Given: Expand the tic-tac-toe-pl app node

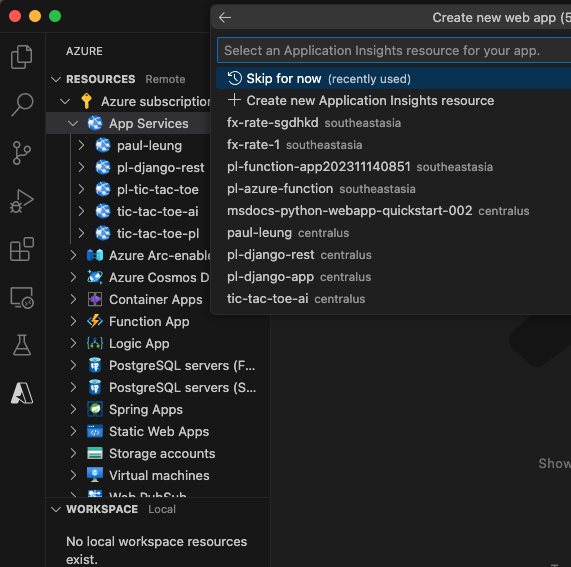Looking at the screenshot, I should pyautogui.click(x=82, y=233).
